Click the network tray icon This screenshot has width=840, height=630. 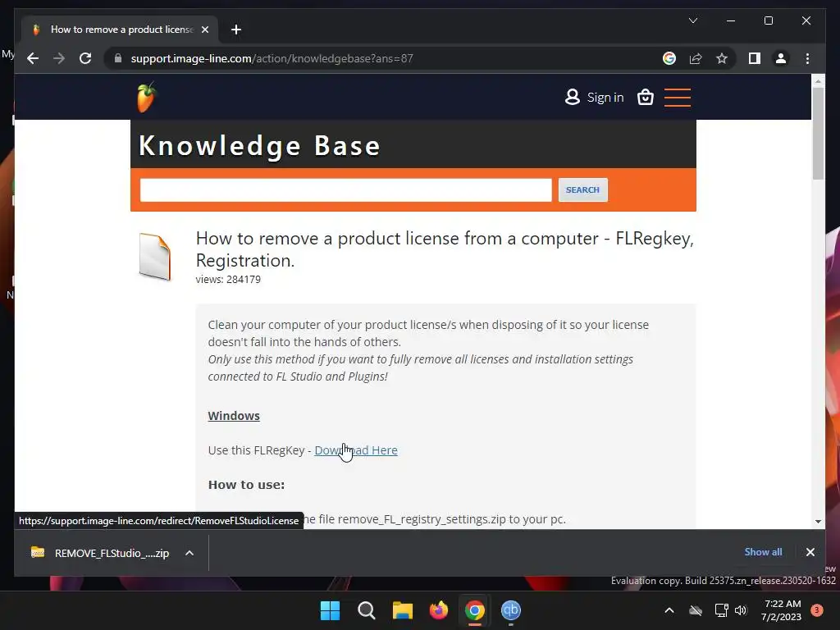tap(721, 610)
